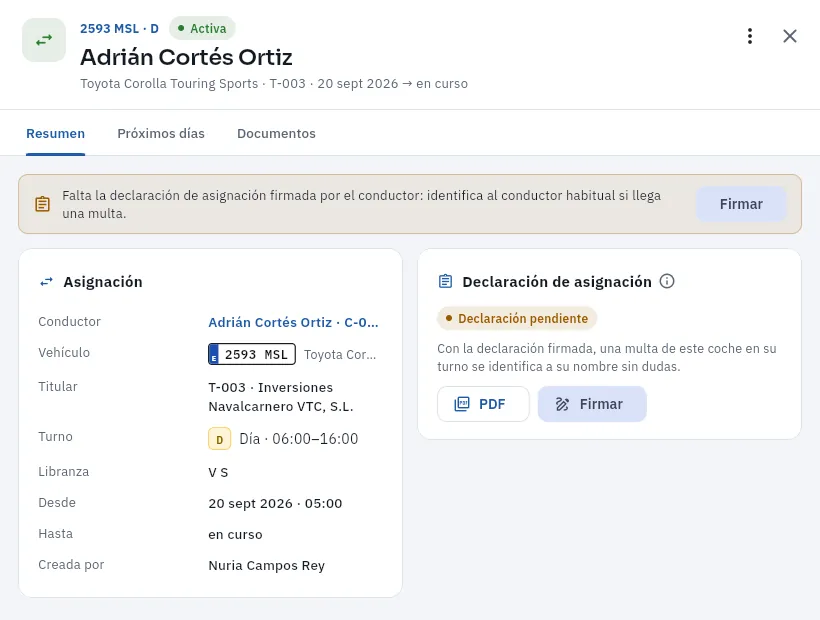Click the Vehículo field label
Screen dimensions: 820x620
[64, 352]
